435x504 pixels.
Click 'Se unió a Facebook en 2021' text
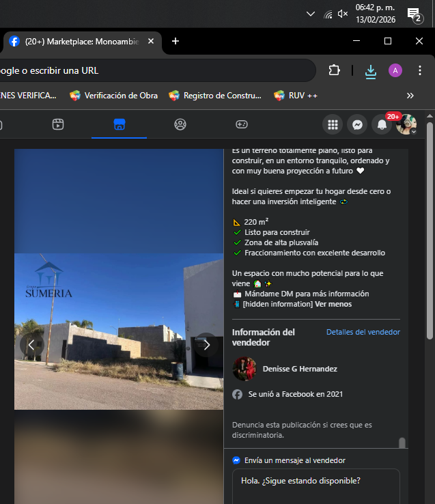pos(296,395)
